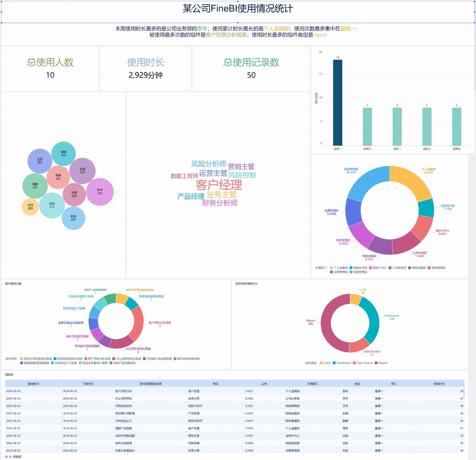
Task: Sort table by 使用时长 column header
Action: pyautogui.click(x=439, y=383)
